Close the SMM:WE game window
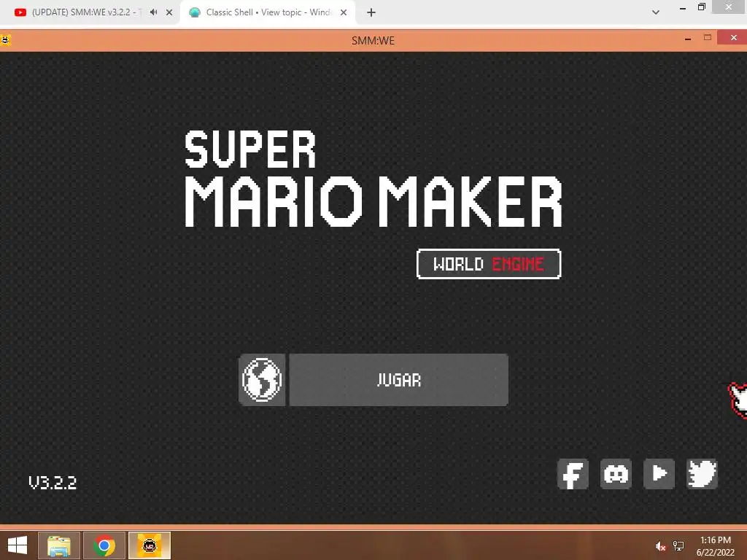747x560 pixels. 734,37
